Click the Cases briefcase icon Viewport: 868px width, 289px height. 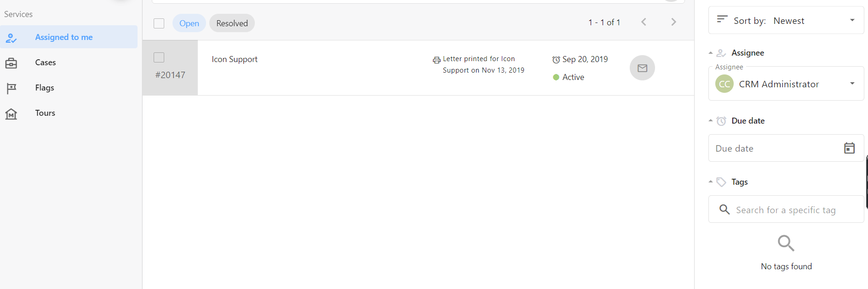coord(11,63)
